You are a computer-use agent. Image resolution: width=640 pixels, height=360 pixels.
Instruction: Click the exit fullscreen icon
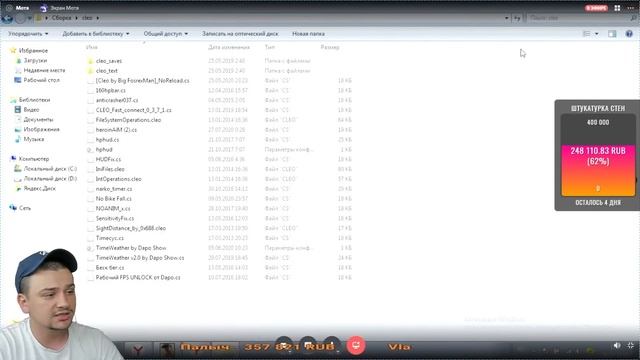631,345
